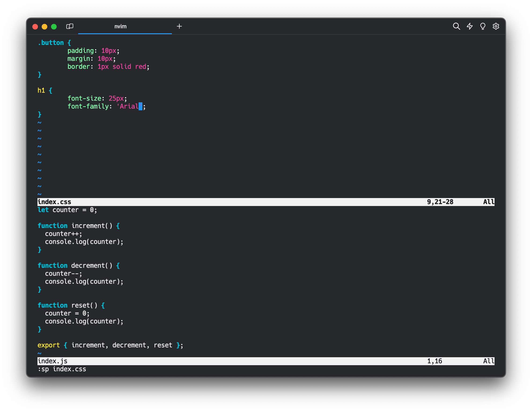532x412 pixels.
Task: Click 'reset()' function name
Action: [x=84, y=305]
